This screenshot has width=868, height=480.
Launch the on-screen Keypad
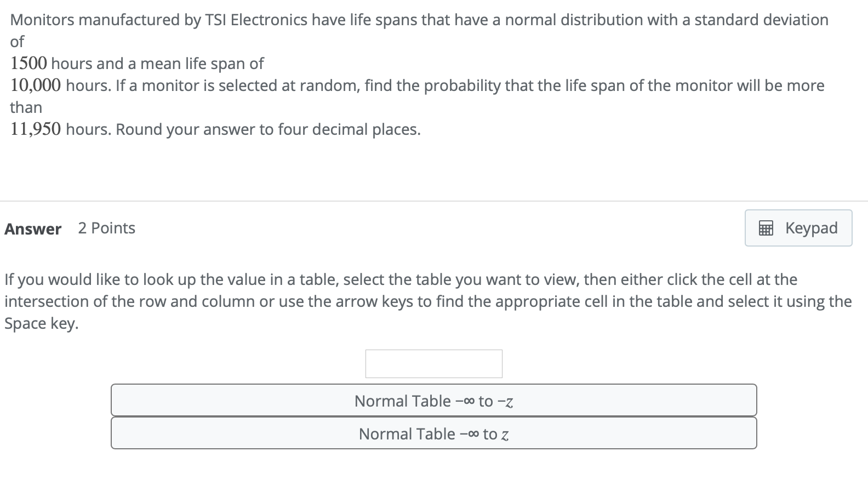[x=798, y=228]
